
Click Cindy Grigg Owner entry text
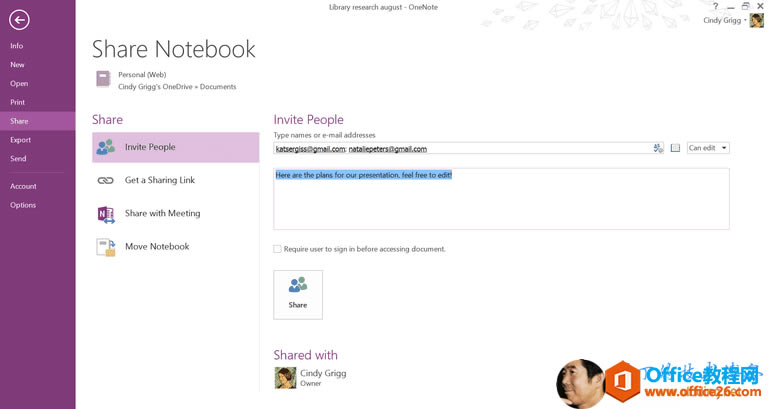tap(323, 378)
